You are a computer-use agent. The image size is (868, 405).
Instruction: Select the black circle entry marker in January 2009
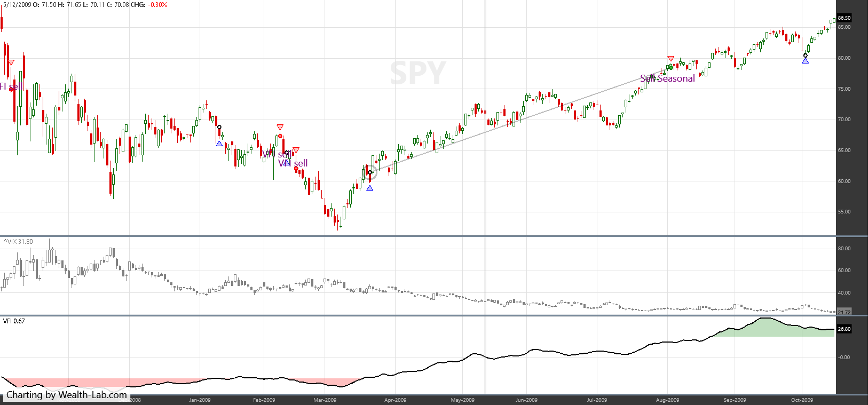click(x=219, y=127)
